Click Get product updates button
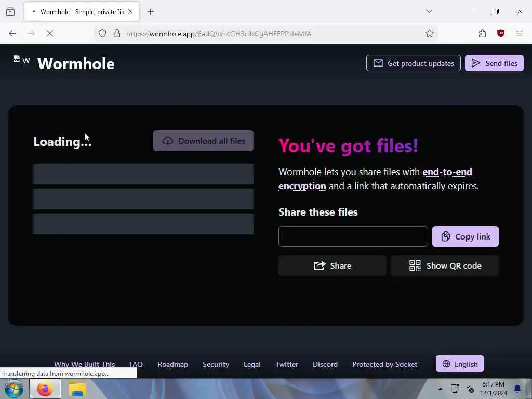 pyautogui.click(x=413, y=63)
